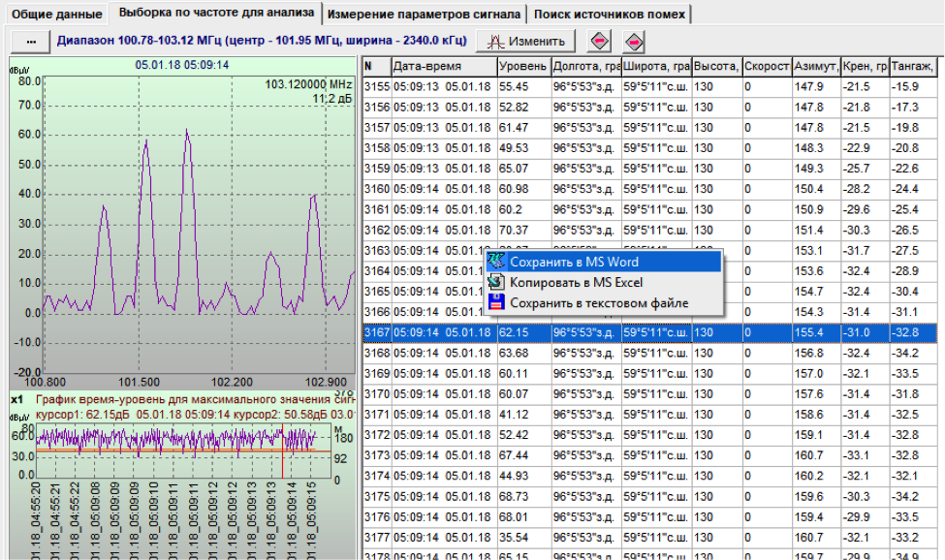Click the Тангаж column header

click(911, 67)
